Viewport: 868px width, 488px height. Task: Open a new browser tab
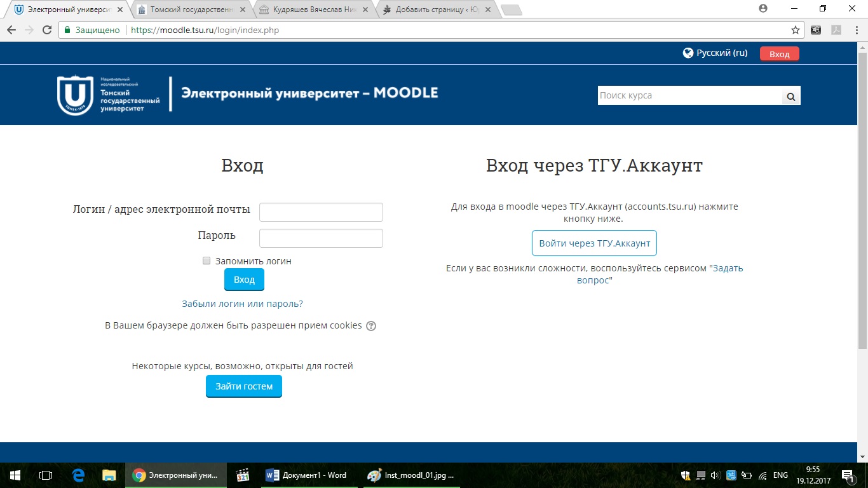[512, 10]
